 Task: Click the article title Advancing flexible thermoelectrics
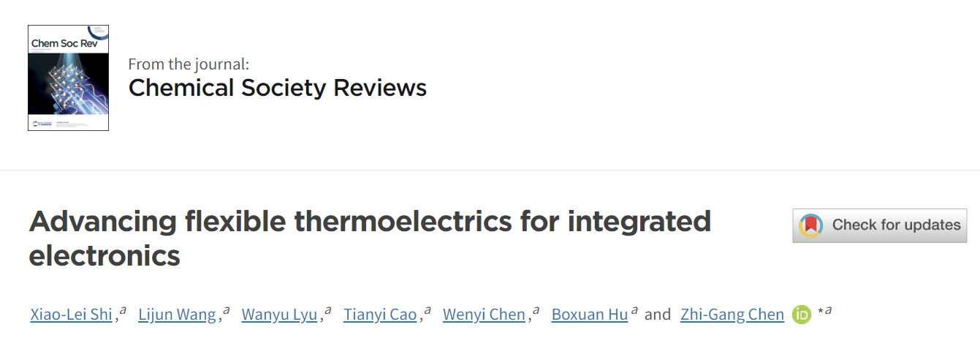pyautogui.click(x=371, y=239)
